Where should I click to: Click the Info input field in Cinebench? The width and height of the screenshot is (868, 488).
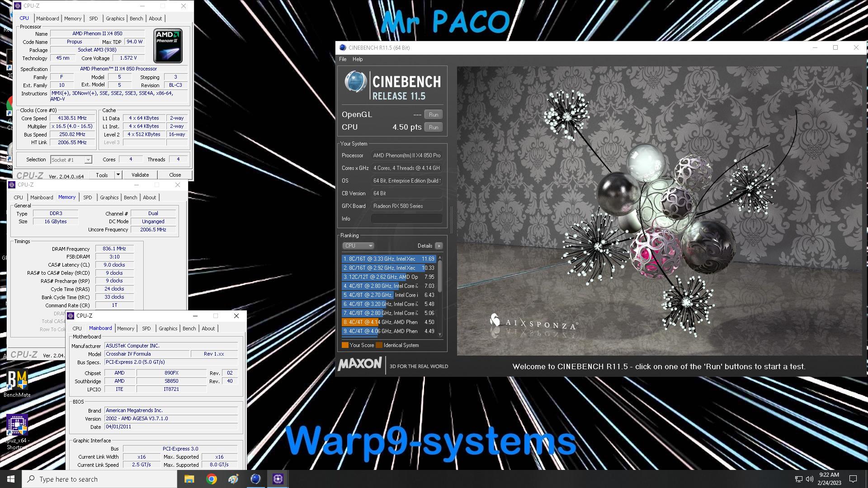point(406,219)
